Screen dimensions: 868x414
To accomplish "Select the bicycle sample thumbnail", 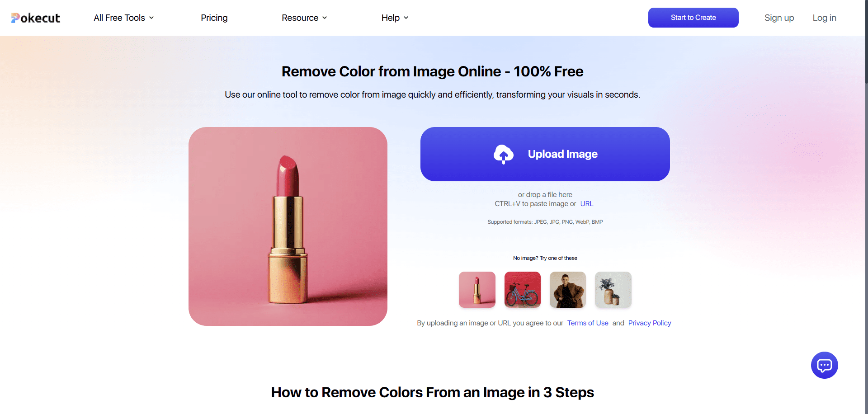I will point(522,290).
